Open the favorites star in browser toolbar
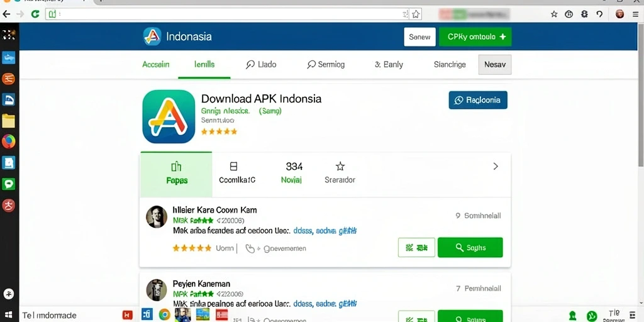Viewport: 644px width, 322px height. pyautogui.click(x=554, y=14)
